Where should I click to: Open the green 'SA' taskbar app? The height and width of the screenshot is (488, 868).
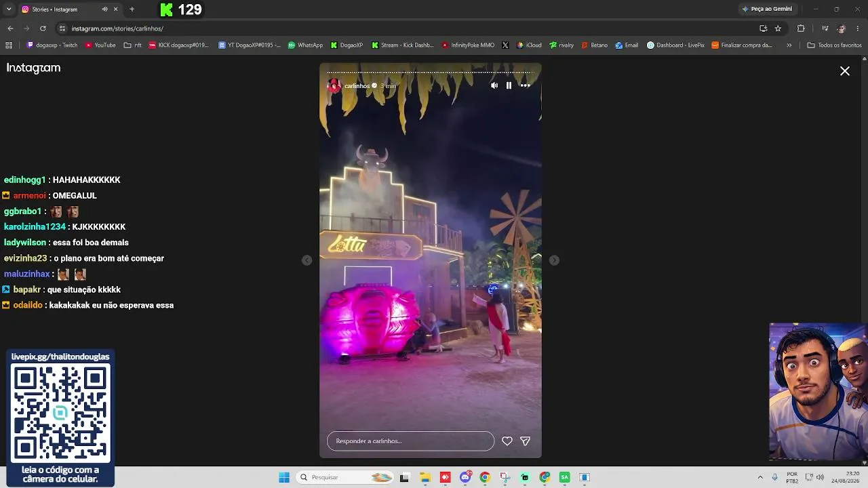(x=564, y=477)
